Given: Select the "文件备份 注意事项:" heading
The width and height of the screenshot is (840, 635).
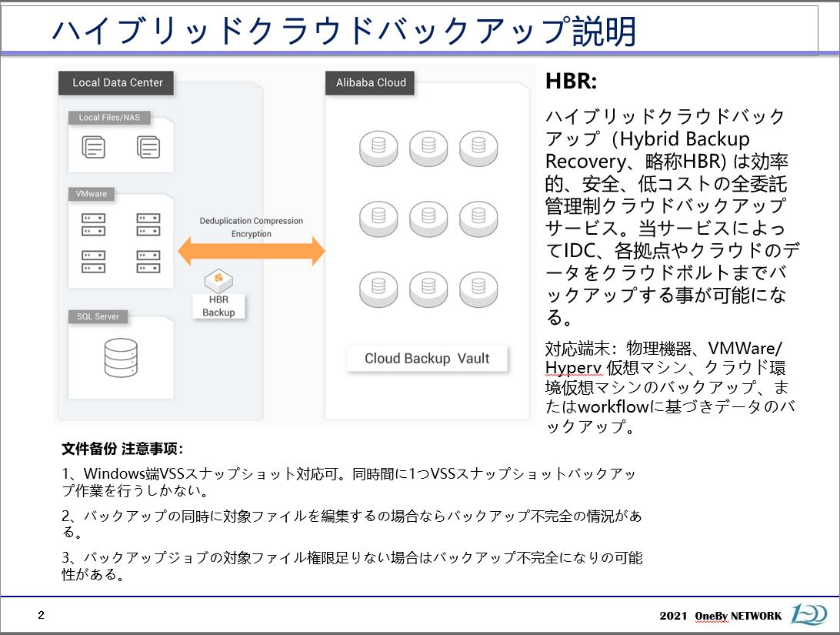Looking at the screenshot, I should coord(122,449).
